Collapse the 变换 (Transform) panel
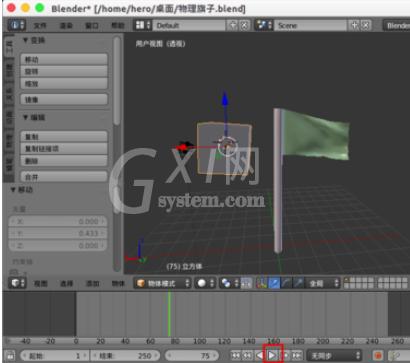This screenshot has height=363, width=410. pos(26,40)
